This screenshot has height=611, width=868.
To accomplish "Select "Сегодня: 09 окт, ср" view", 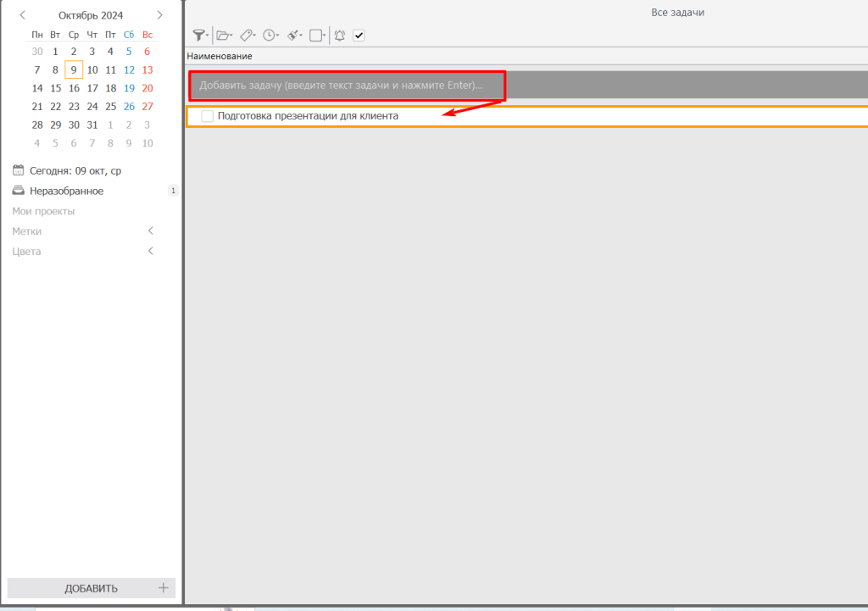I will (x=75, y=170).
